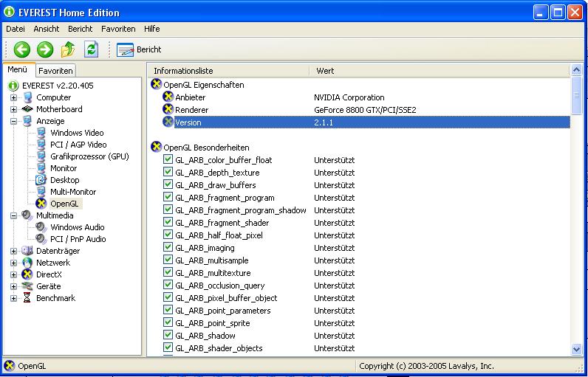Click the Desktop tree icon
The width and height of the screenshot is (588, 377).
(41, 180)
